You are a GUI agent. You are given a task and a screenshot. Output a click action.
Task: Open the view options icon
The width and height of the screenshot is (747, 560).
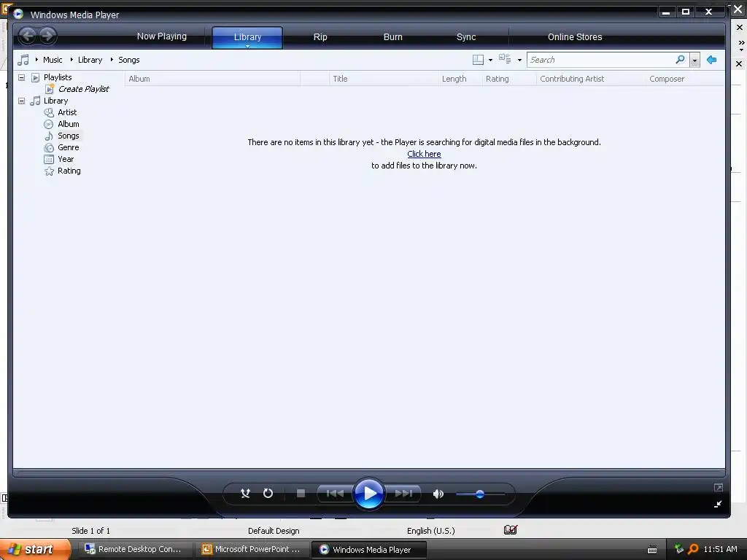click(x=505, y=60)
